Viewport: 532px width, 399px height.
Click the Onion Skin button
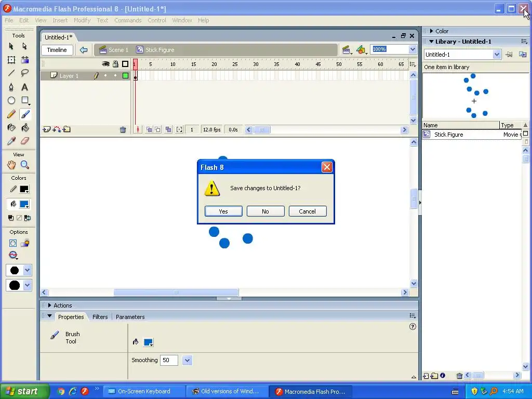pos(149,129)
